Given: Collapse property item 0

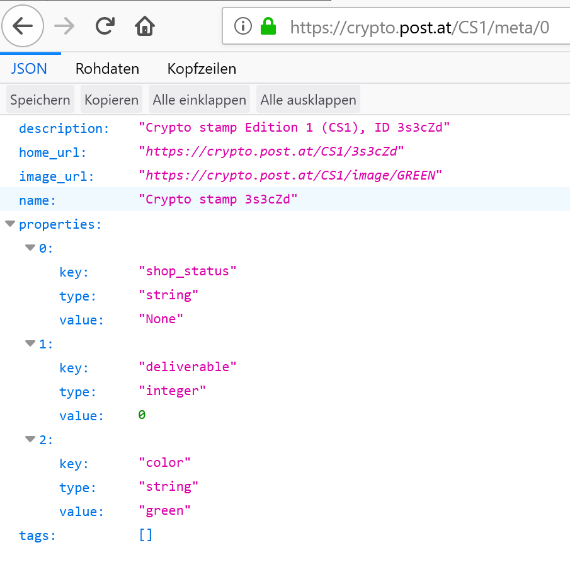Looking at the screenshot, I should tap(30, 248).
